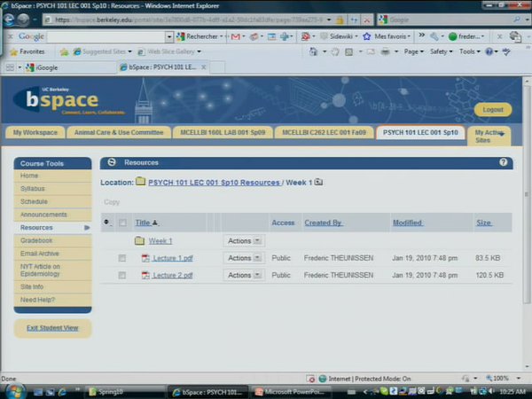Image resolution: width=532 pixels, height=399 pixels.
Task: Click the Logout button
Action: point(493,110)
